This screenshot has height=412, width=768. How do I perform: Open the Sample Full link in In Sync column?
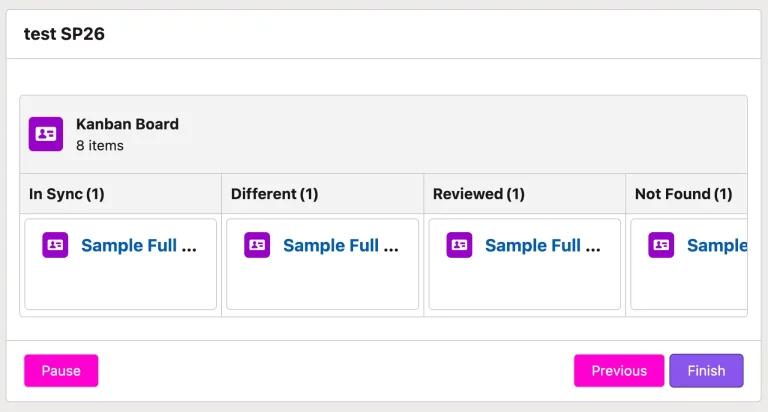[x=139, y=245]
